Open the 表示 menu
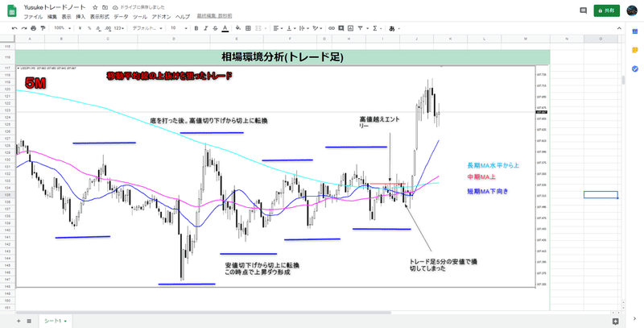Screen dimensions: 644x328 coord(67,17)
